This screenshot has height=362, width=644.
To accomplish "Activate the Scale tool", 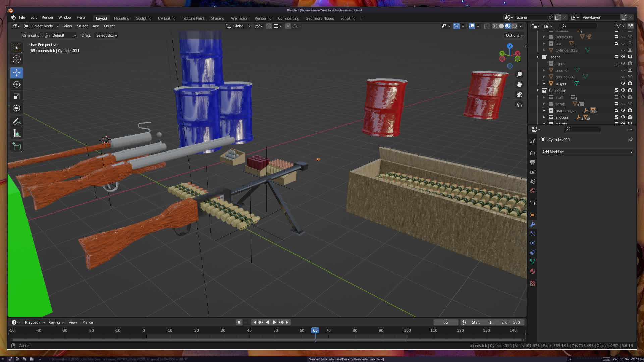I will (17, 97).
